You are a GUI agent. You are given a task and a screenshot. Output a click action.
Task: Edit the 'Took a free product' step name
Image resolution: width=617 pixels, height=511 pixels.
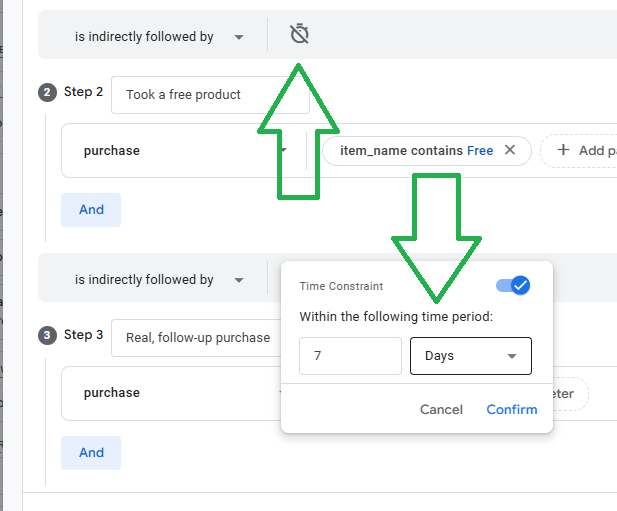click(x=210, y=95)
